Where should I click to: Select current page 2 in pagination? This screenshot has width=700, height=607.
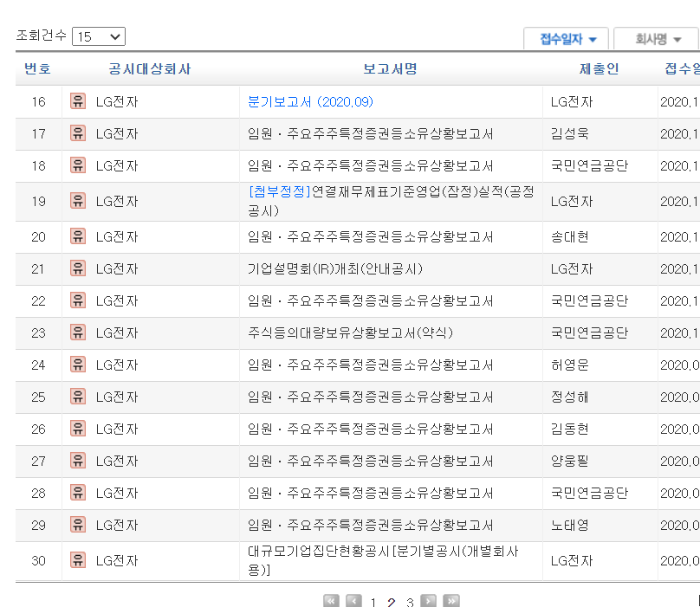point(392,602)
